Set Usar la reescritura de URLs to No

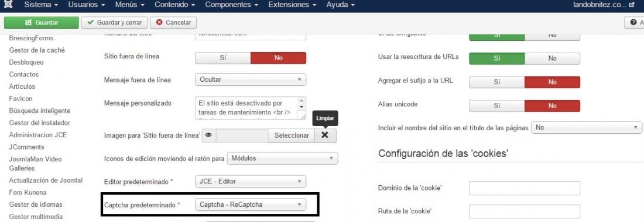[553, 58]
